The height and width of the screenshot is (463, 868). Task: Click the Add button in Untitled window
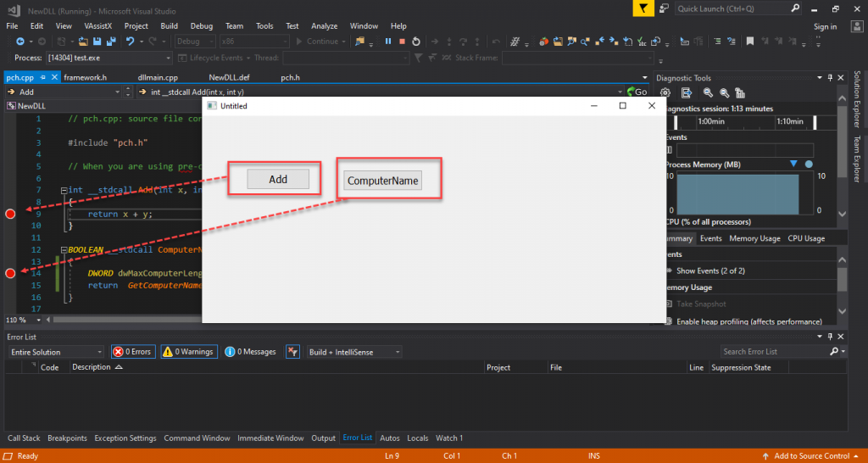tap(278, 179)
